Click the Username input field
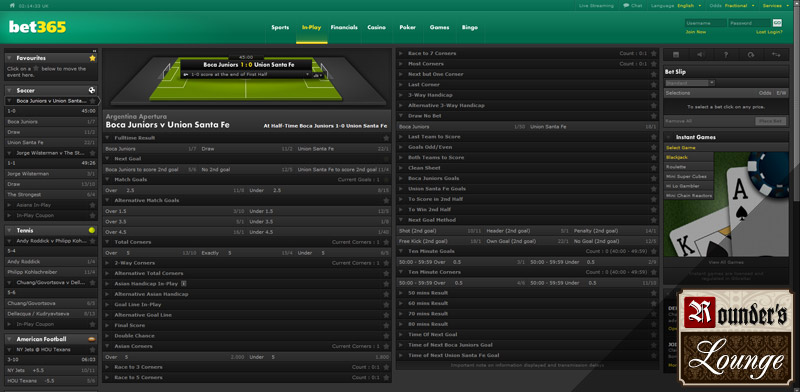The height and width of the screenshot is (392, 800). click(706, 23)
